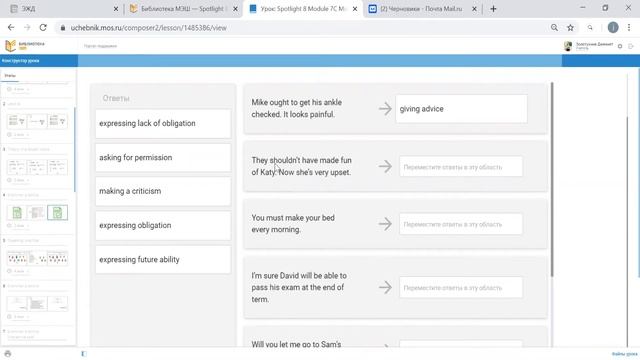Select answer 'expressing obligation'
This screenshot has width=640, height=360.
[163, 225]
